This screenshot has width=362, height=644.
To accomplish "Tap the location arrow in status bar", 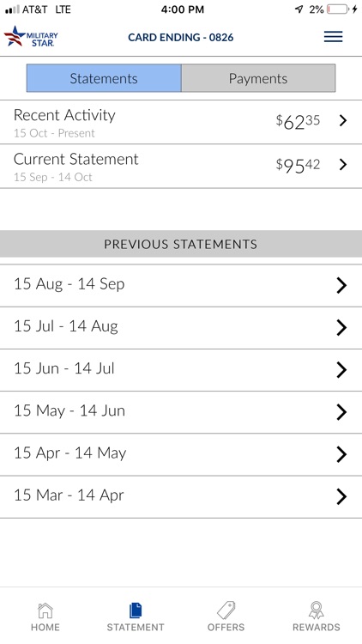I will (299, 9).
